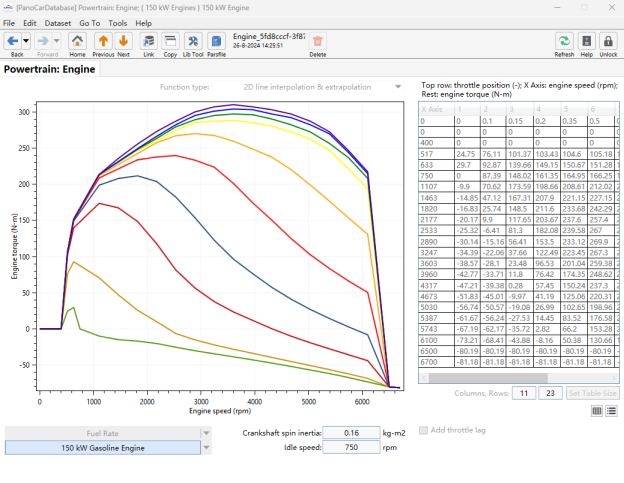The height and width of the screenshot is (483, 624).
Task: Expand the 150 kW Gasoline Engine dropdown
Action: (x=206, y=448)
